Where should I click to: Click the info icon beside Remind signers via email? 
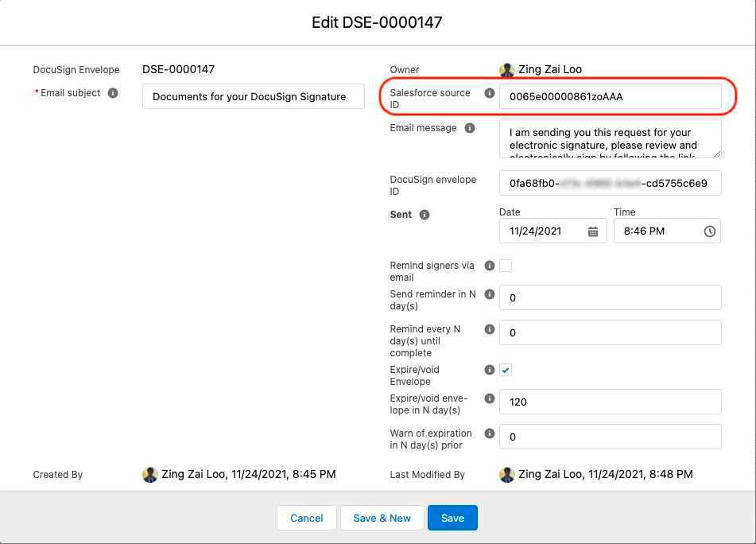(x=489, y=266)
